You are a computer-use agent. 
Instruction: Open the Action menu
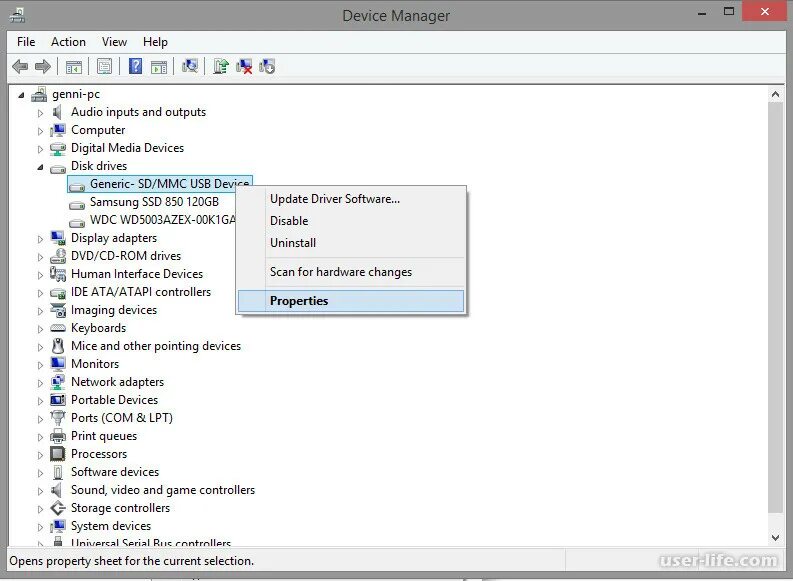pos(68,42)
